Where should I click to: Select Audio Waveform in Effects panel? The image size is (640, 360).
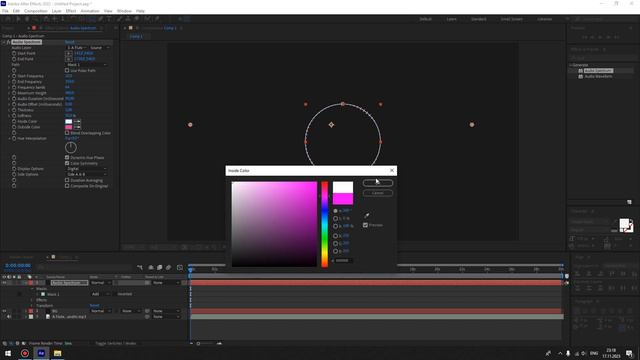[x=598, y=76]
